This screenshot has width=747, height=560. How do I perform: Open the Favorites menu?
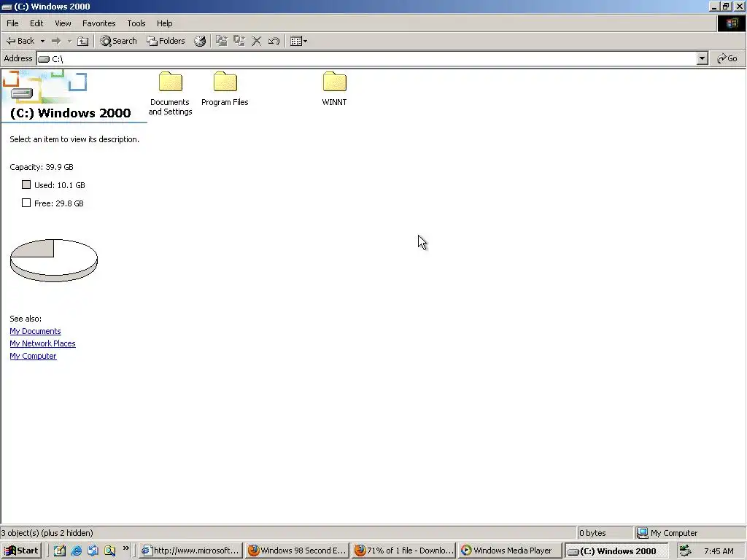pyautogui.click(x=98, y=23)
